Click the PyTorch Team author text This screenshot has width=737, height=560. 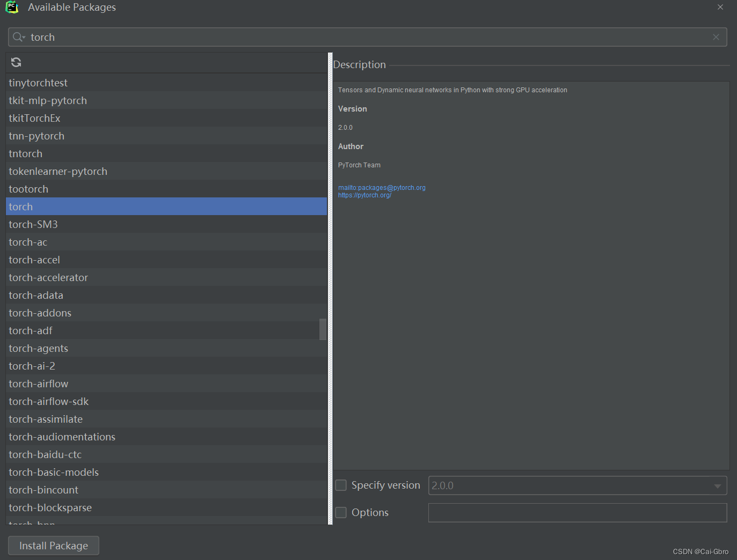tap(359, 165)
